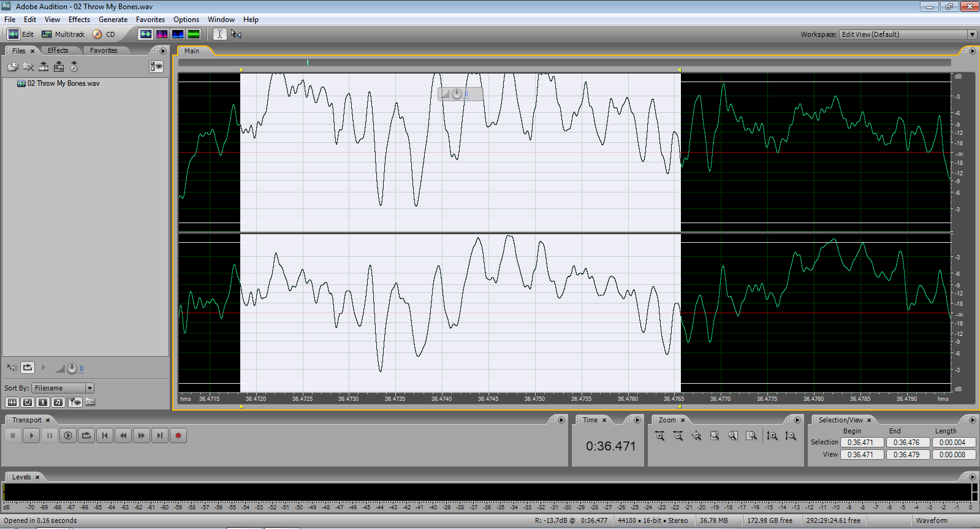Click the preview volume knob in Files panel
This screenshot has width=980, height=529.
click(x=72, y=368)
